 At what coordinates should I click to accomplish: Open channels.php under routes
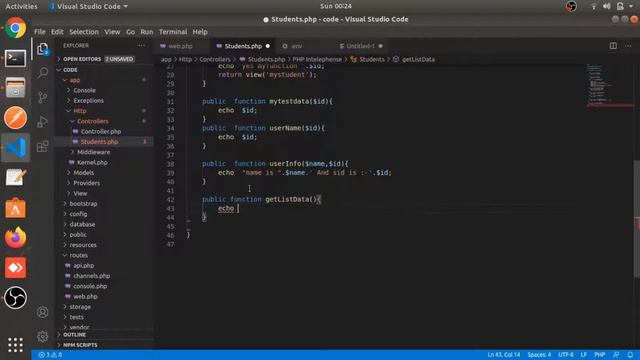[x=104, y=276]
